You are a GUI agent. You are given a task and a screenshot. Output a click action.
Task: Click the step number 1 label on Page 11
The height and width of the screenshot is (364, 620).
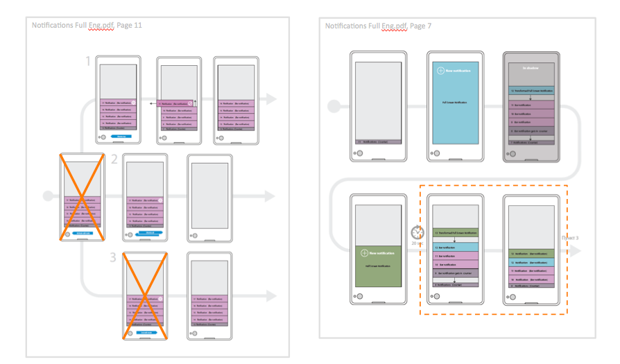tap(88, 62)
